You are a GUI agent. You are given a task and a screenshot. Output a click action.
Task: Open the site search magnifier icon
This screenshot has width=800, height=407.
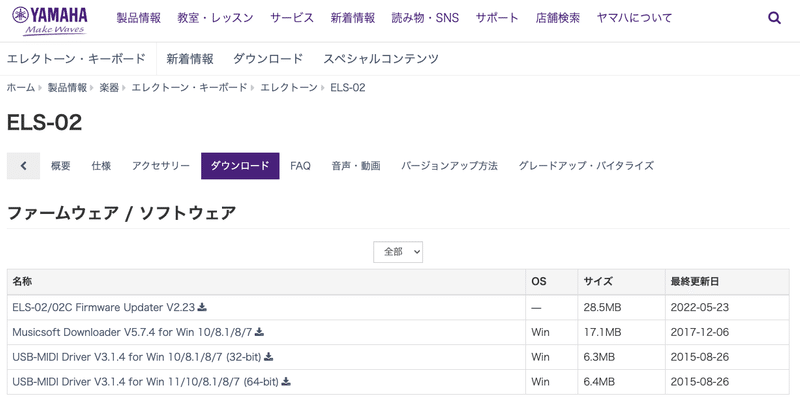774,18
